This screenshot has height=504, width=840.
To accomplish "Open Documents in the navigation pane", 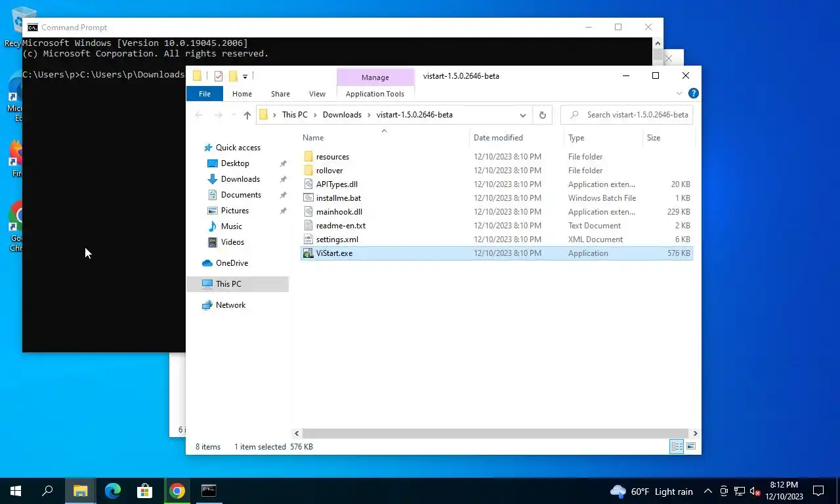I will [241, 195].
